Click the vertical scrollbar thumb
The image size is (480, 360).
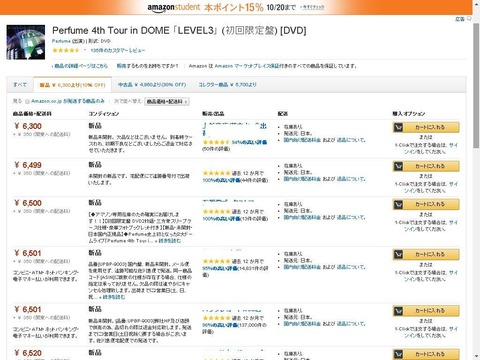point(476,86)
